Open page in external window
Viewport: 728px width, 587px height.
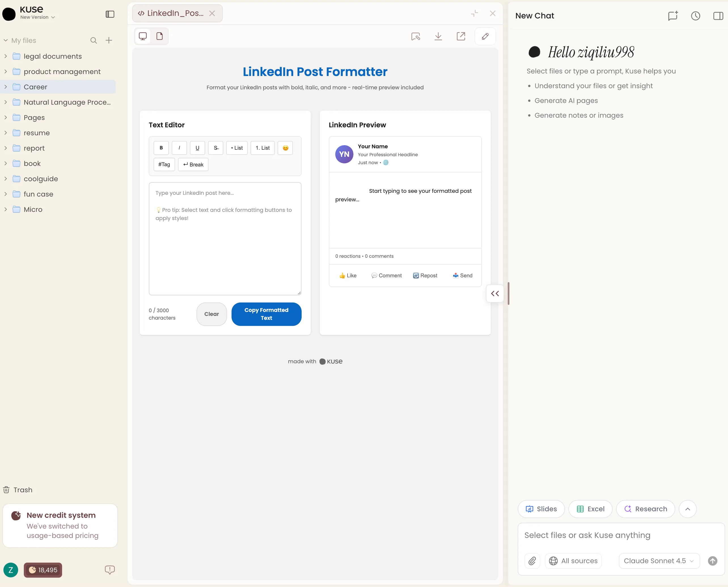pos(461,36)
